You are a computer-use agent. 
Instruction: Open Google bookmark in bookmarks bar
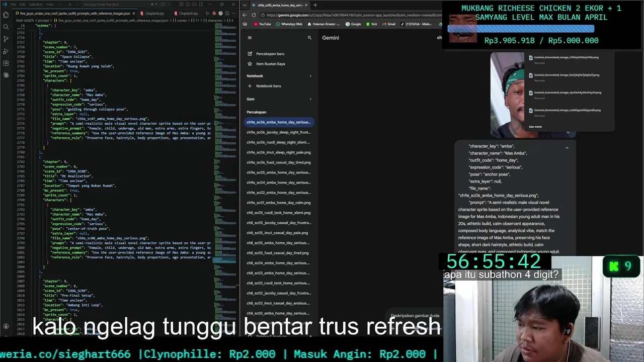tap(353, 24)
